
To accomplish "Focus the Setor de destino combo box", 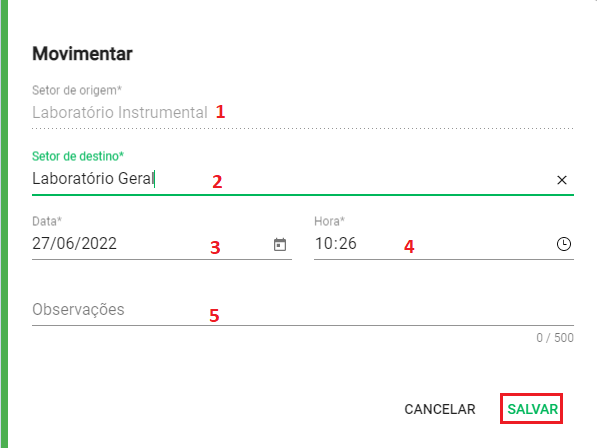I will (303, 179).
